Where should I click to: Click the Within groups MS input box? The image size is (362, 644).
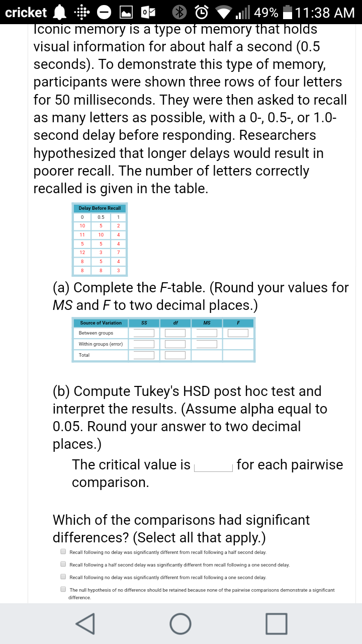[207, 344]
